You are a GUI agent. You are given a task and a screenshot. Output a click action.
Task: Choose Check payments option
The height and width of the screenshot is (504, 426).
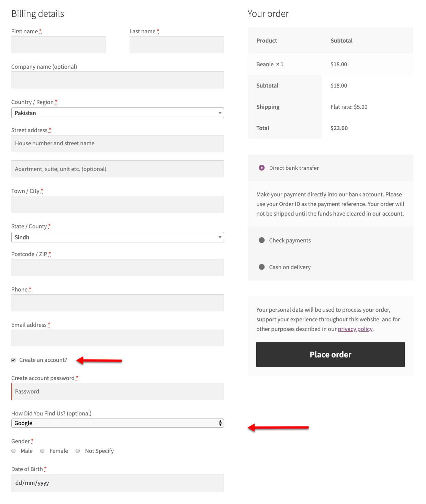[x=262, y=240]
